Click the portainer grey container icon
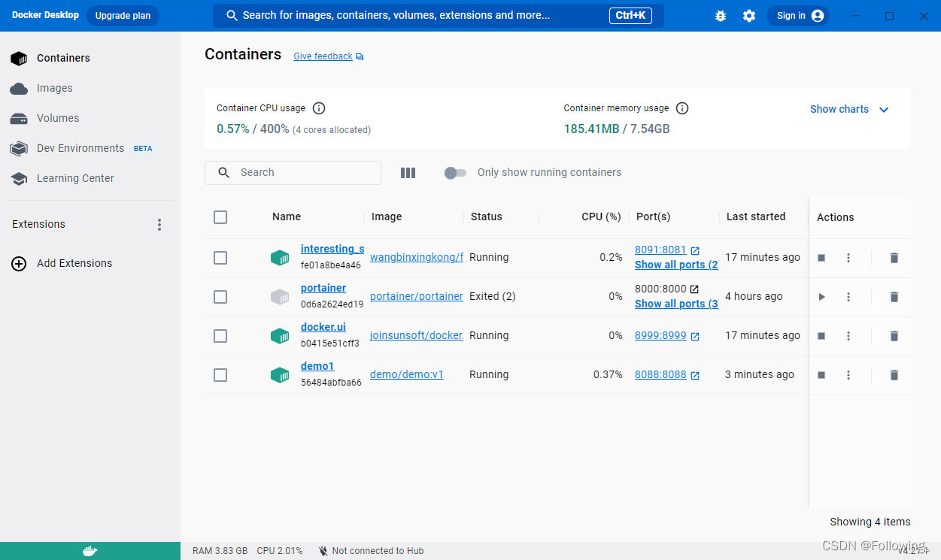This screenshot has width=941, height=560. point(280,297)
